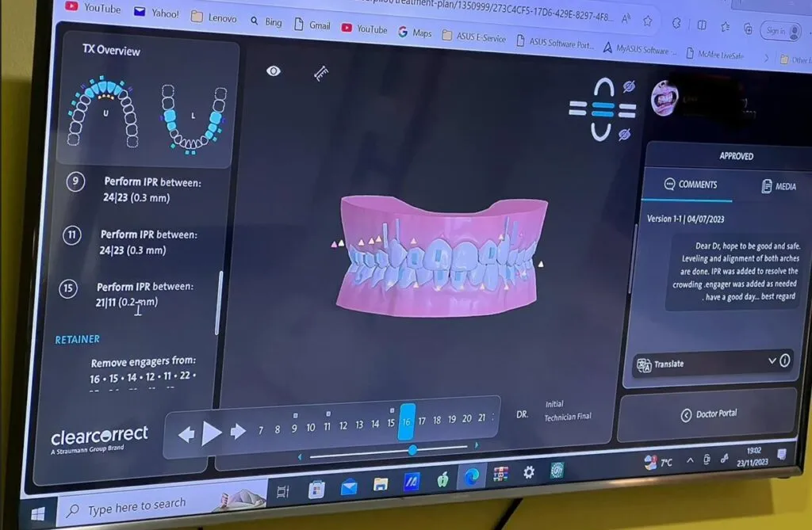The height and width of the screenshot is (530, 812).
Task: Click the comments panel scrollbar
Action: pos(634,257)
